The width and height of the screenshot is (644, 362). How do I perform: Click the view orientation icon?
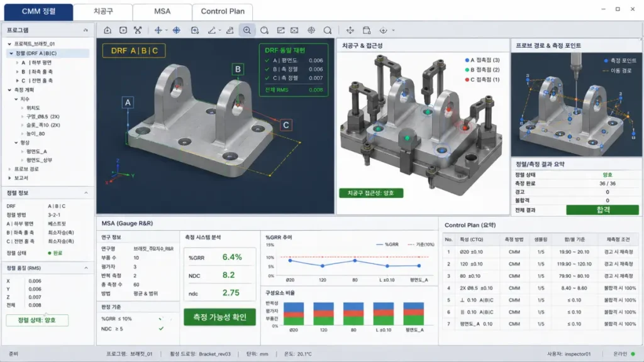(x=383, y=30)
